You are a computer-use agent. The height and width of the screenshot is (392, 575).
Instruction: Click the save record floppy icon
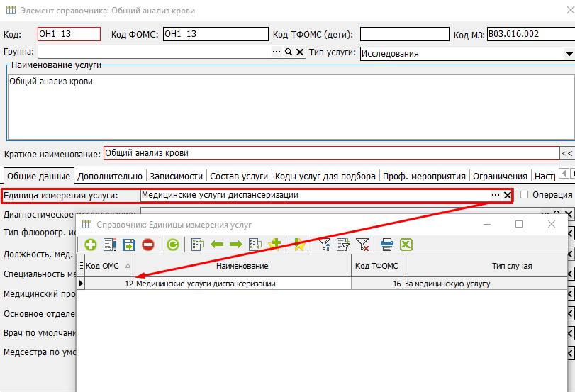coord(129,245)
